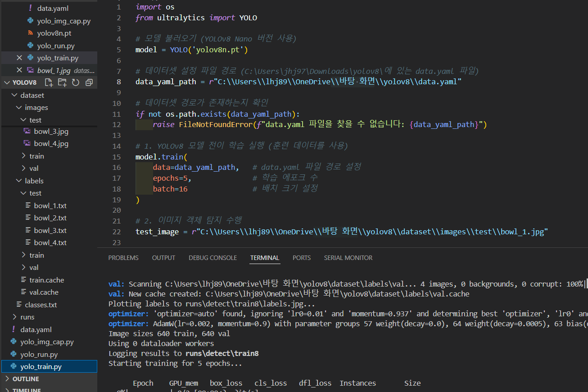Image resolution: width=588 pixels, height=392 pixels.
Task: Open the OUTPUT panel tab
Action: pos(163,258)
